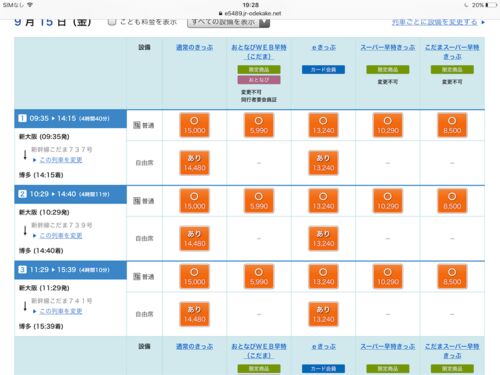Select 14,480 non-reserved seat for 09:35 train
The width and height of the screenshot is (500, 375).
click(194, 163)
